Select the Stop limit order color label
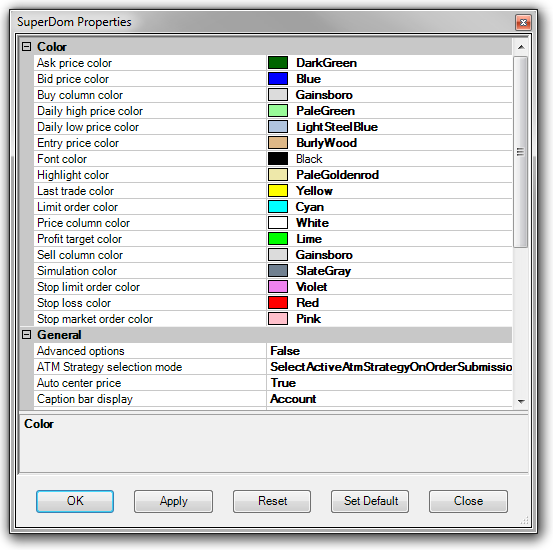553x550 pixels. (89, 286)
